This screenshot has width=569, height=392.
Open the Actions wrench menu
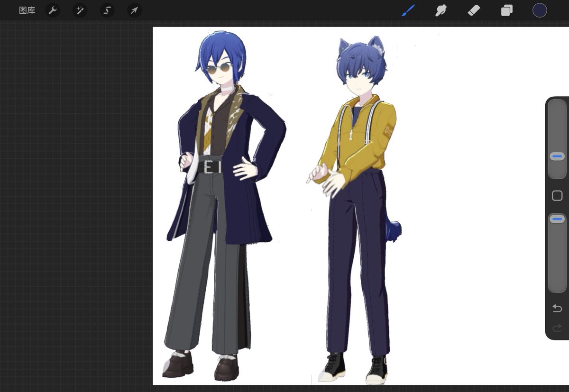pos(53,10)
